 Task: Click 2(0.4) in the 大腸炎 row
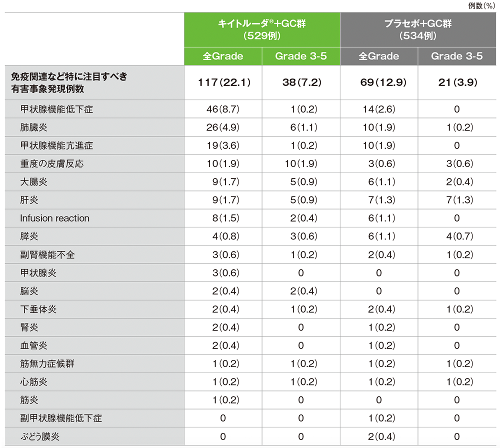460,182
